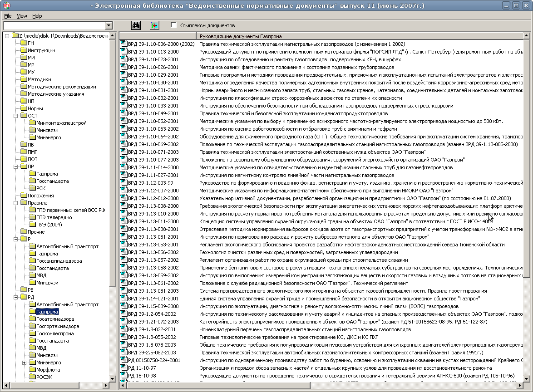533x392 pixels.
Task: Expand the Минэнерго folder under РД
Action: coord(24,363)
